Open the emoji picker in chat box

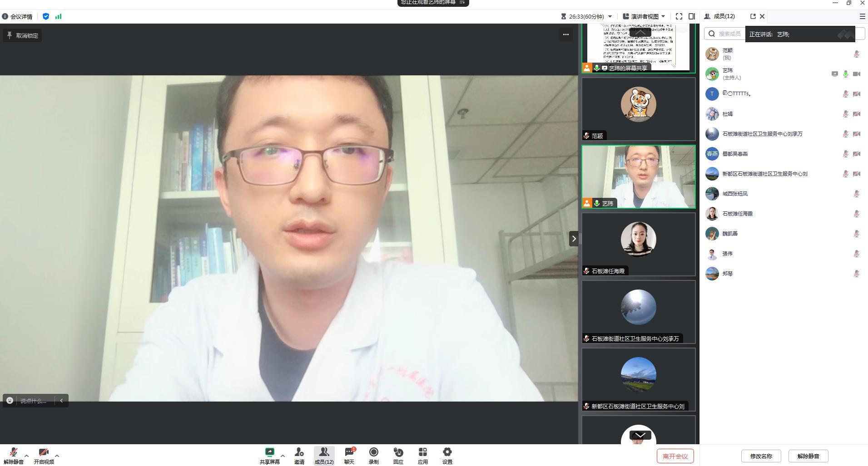click(x=10, y=401)
